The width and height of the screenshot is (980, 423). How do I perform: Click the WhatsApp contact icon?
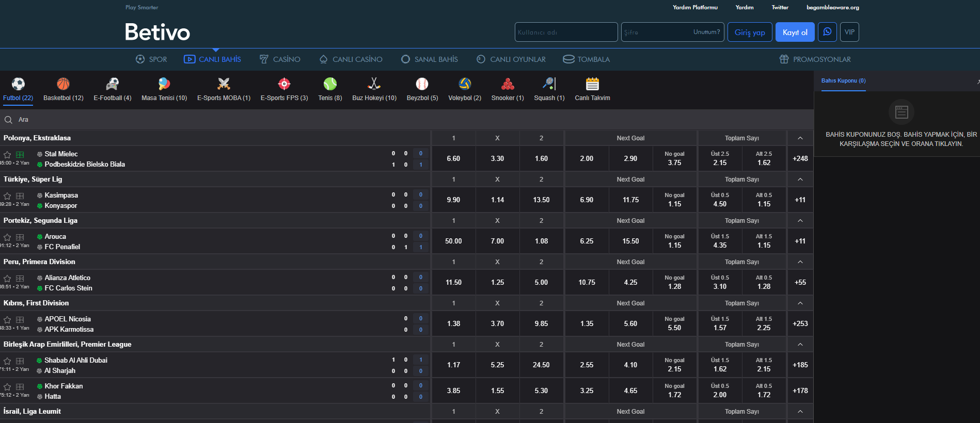827,32
